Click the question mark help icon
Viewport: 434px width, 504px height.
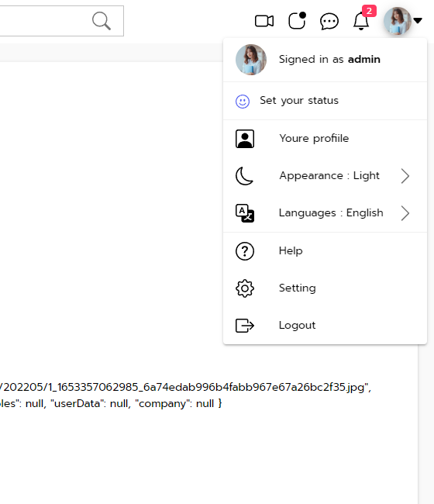pyautogui.click(x=245, y=251)
